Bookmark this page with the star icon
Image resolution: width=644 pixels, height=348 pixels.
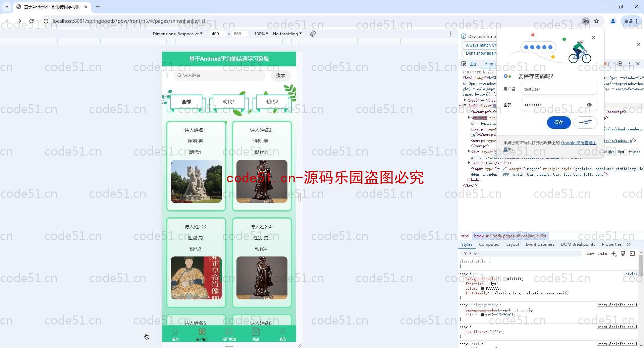(596, 21)
